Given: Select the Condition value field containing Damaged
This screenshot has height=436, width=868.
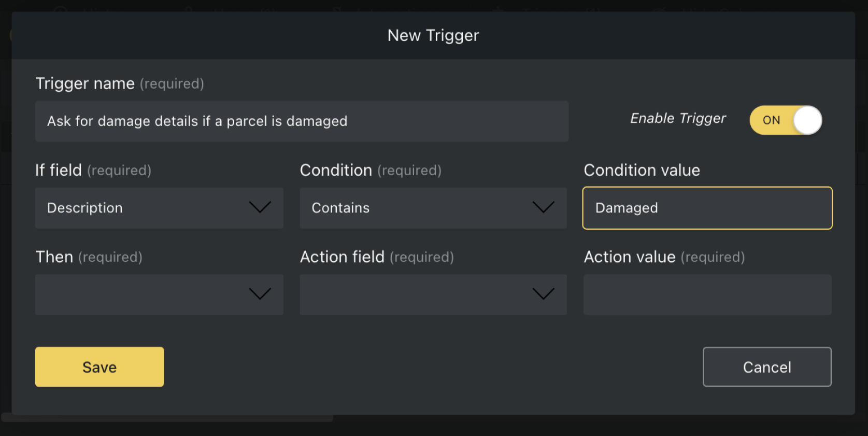Looking at the screenshot, I should pyautogui.click(x=707, y=208).
